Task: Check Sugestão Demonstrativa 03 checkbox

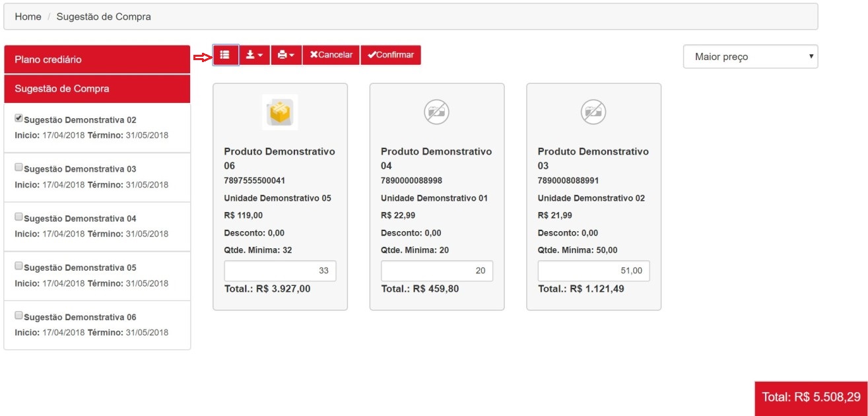Action: (x=18, y=167)
